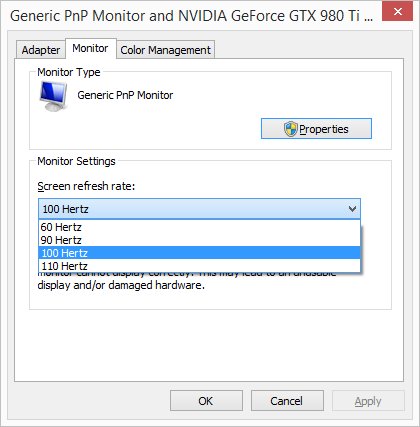Confirm settings with the OK button
Image resolution: width=420 pixels, height=427 pixels.
206,401
